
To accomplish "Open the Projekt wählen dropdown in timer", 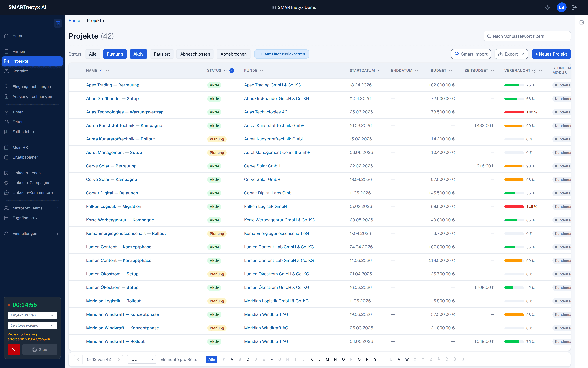I will pos(32,315).
